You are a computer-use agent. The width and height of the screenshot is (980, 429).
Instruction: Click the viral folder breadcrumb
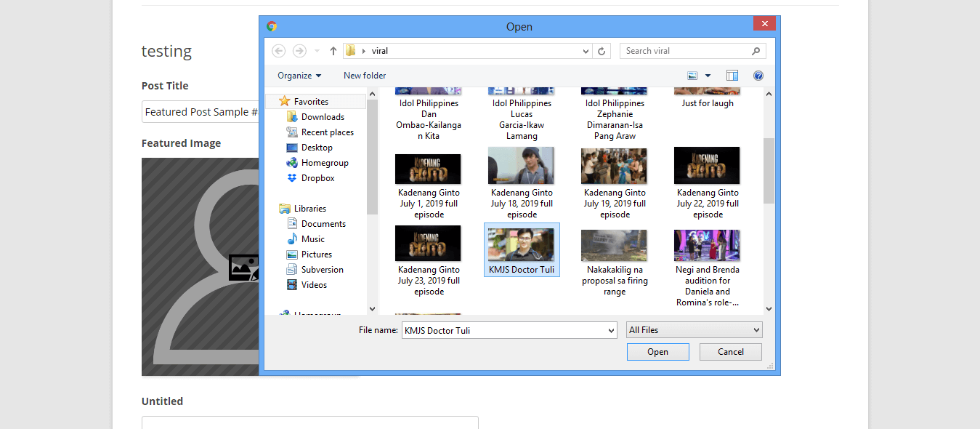tap(379, 51)
